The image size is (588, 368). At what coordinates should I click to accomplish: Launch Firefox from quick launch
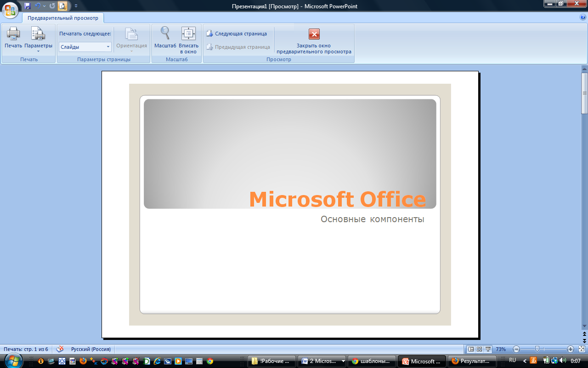pyautogui.click(x=83, y=361)
